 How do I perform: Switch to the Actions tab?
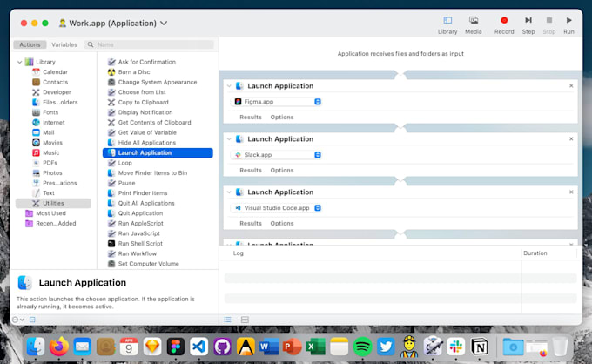30,44
